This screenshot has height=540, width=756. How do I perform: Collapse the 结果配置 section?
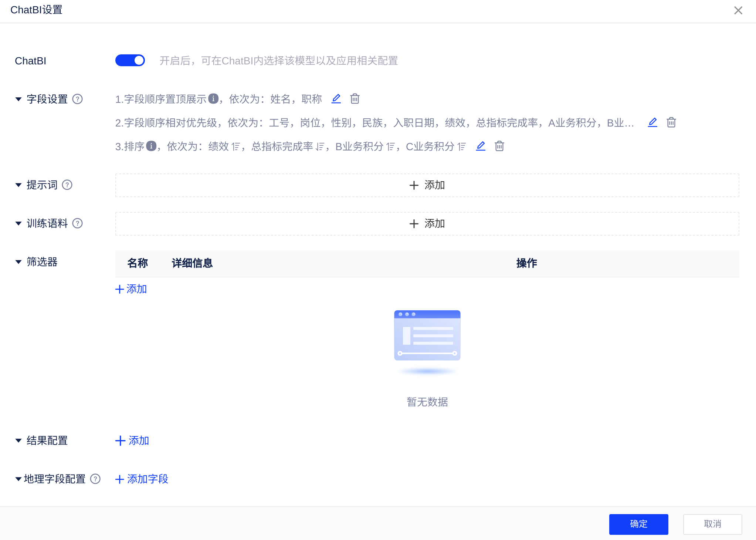tap(18, 441)
